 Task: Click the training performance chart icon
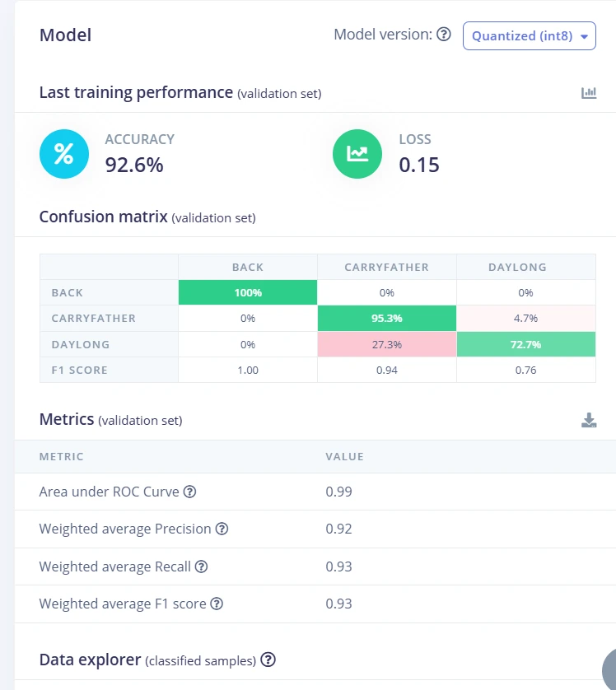589,93
